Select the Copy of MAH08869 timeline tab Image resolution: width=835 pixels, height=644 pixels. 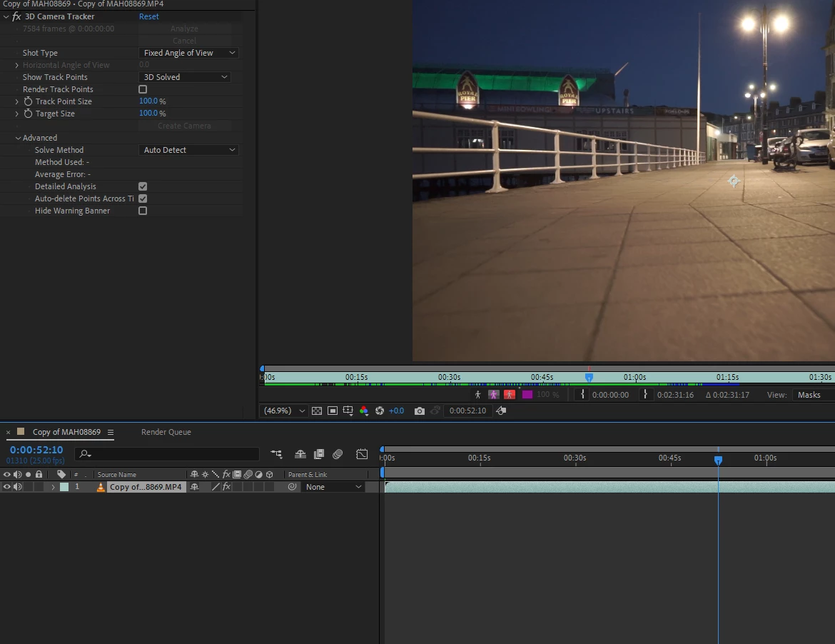tap(66, 432)
